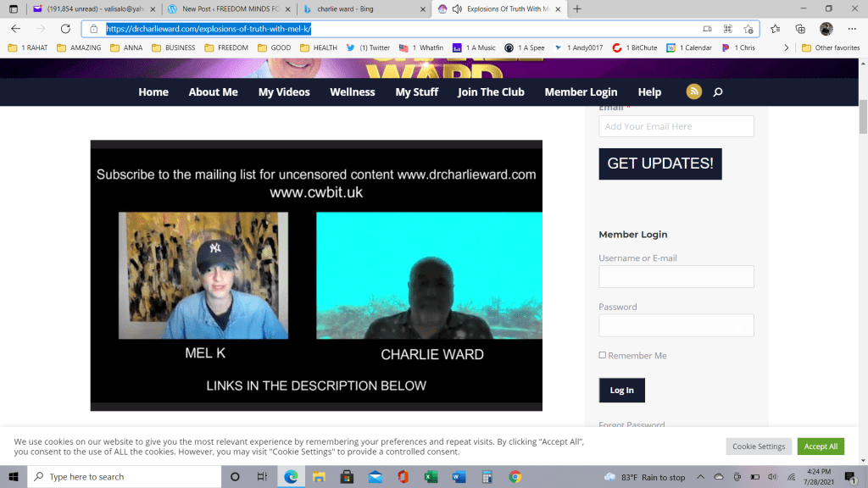Open the site search magnifier icon
This screenshot has height=488, width=868.
718,92
